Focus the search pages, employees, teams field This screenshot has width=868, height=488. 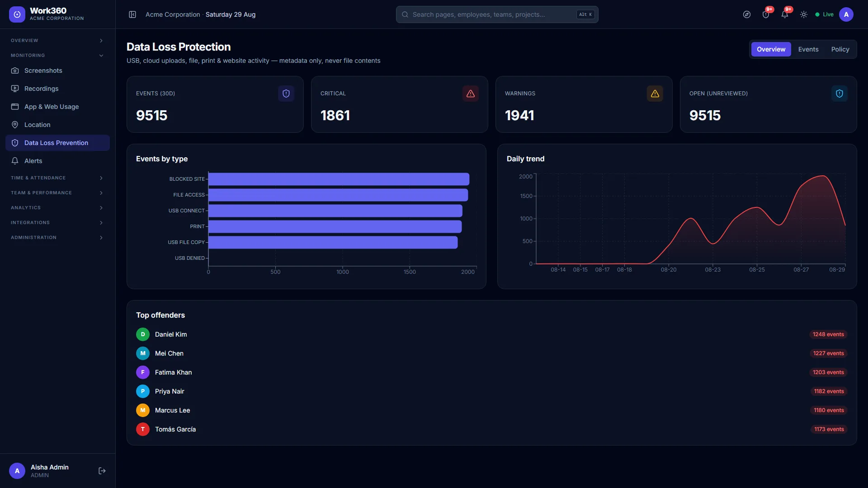tap(497, 14)
